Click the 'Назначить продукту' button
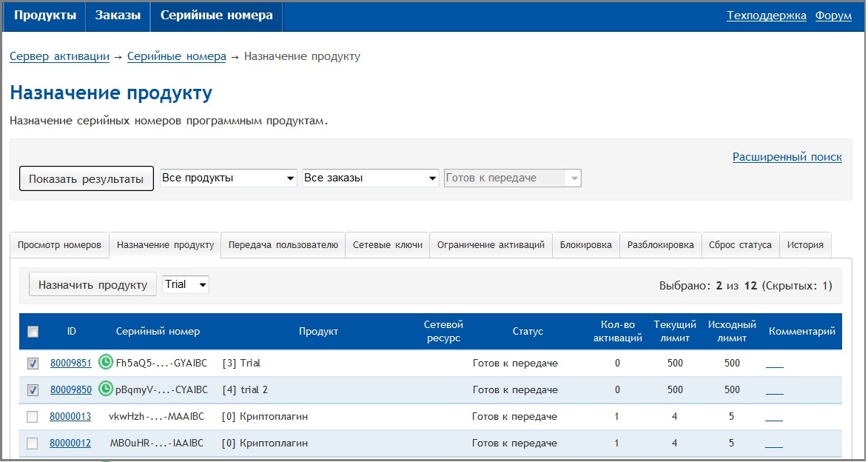Image resolution: width=868 pixels, height=462 pixels. [x=92, y=285]
